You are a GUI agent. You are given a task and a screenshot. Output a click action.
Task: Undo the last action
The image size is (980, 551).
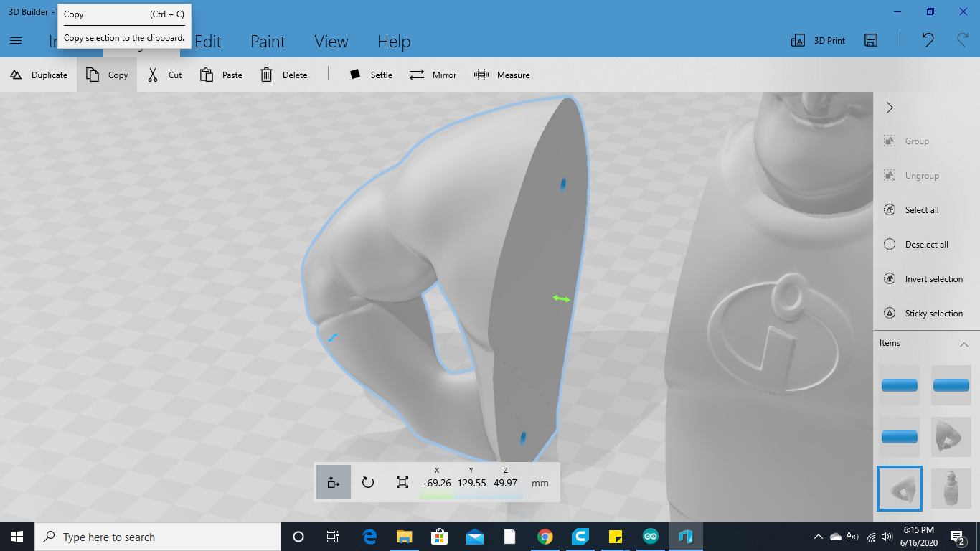click(x=927, y=40)
